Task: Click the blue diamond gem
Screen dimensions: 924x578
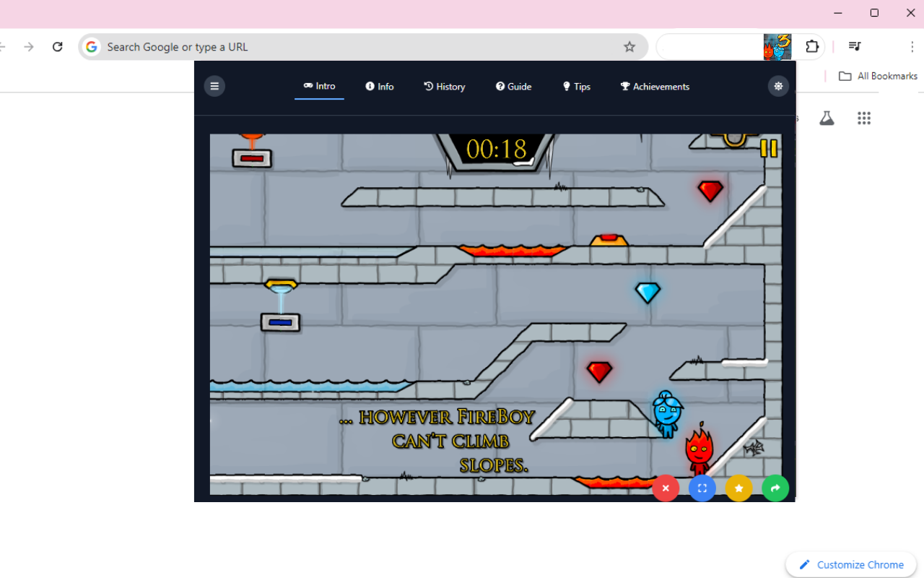Action: (648, 293)
